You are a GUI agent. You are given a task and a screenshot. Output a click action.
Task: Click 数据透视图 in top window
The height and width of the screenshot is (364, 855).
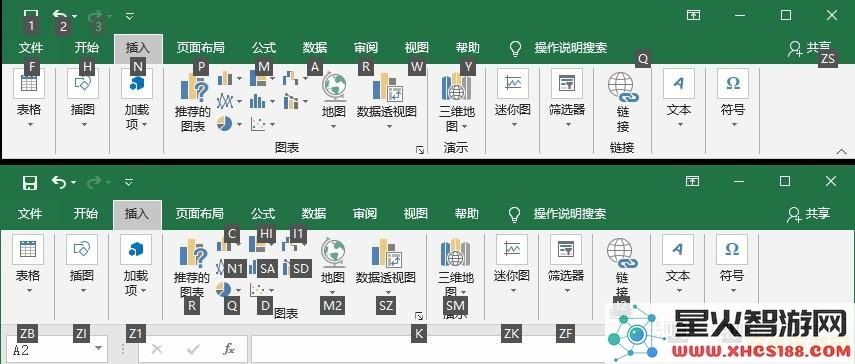[387, 101]
